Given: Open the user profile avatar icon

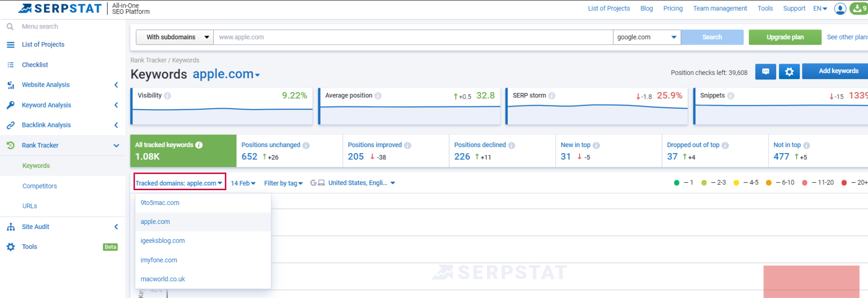Looking at the screenshot, I should point(840,9).
